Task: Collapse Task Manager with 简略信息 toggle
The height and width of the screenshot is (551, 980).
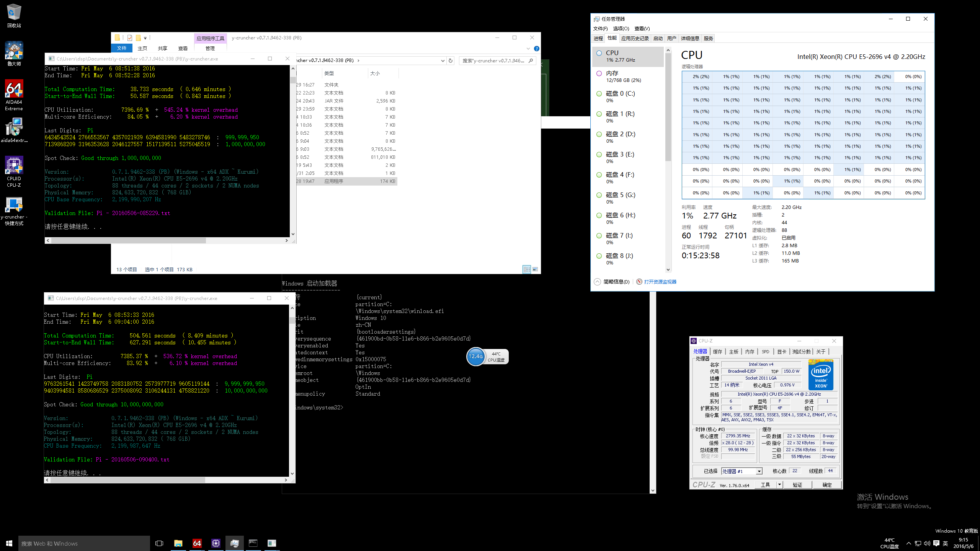Action: pos(612,282)
